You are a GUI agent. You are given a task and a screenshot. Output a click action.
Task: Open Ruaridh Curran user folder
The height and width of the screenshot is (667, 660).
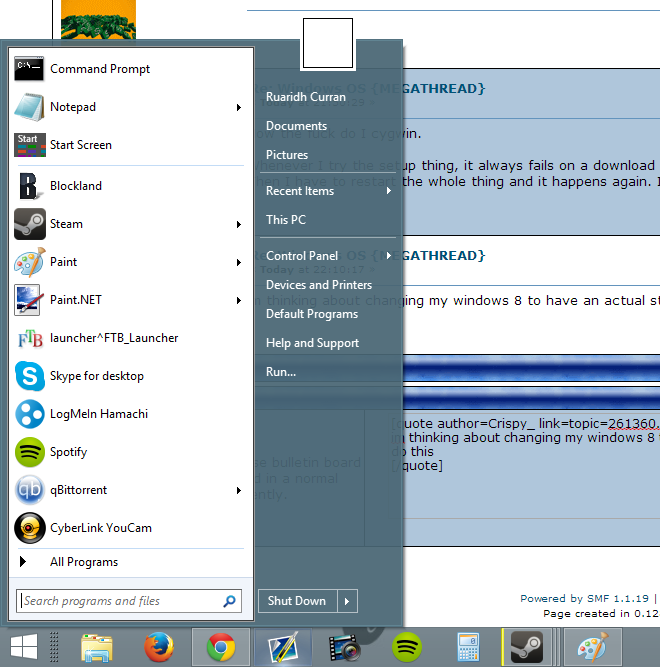coord(306,97)
